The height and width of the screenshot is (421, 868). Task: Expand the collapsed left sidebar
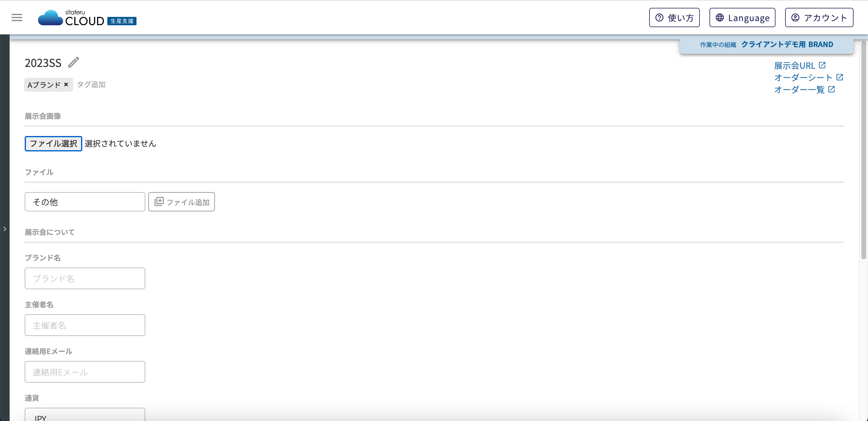tap(5, 229)
